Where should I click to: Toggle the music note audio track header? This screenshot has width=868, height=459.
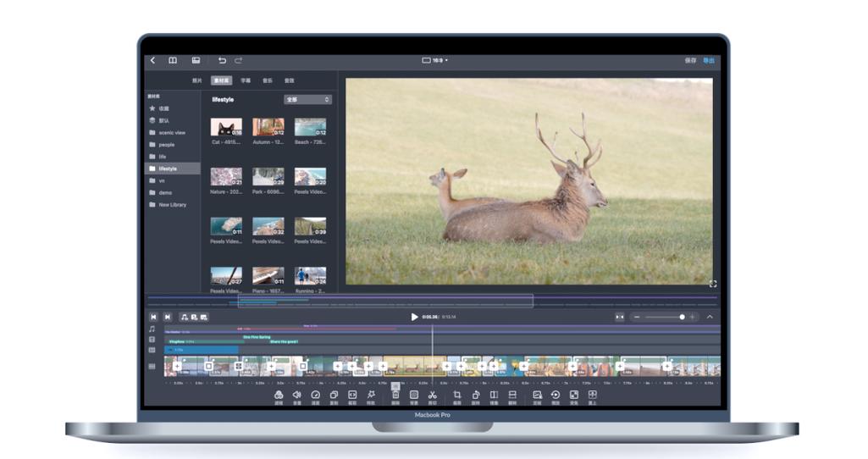coord(152,329)
